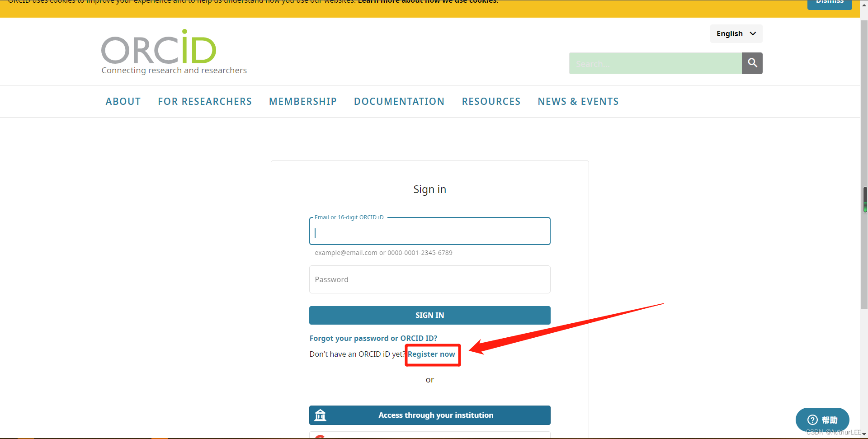The width and height of the screenshot is (868, 439).
Task: Open the MEMBERSHIP menu
Action: coord(303,102)
